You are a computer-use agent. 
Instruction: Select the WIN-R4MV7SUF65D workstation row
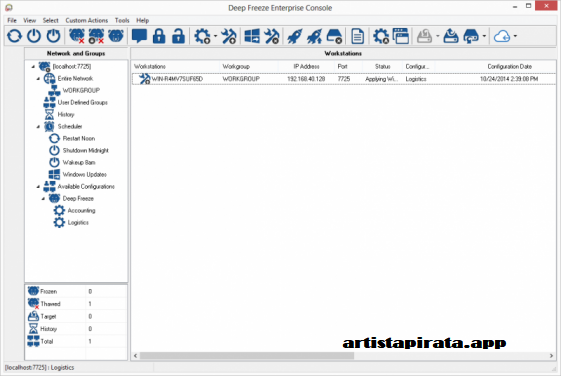click(344, 79)
